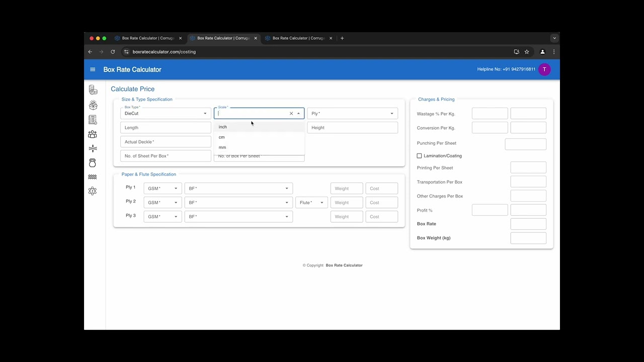Bookmark this page with the star
The height and width of the screenshot is (362, 644).
pos(527,52)
